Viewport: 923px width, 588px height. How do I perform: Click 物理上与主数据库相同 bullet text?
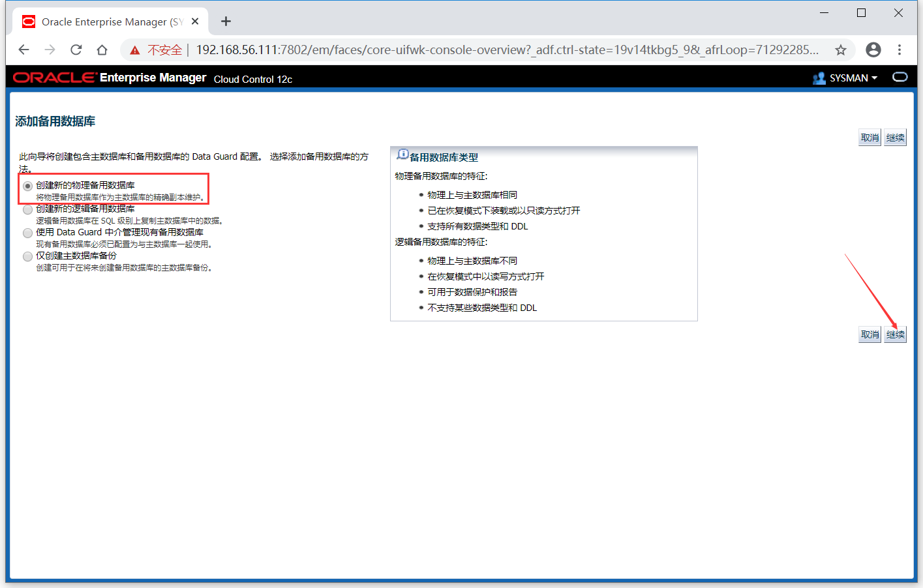click(472, 195)
